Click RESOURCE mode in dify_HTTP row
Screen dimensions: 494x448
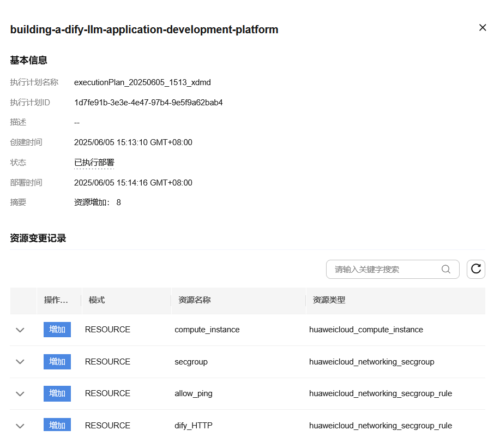[107, 426]
